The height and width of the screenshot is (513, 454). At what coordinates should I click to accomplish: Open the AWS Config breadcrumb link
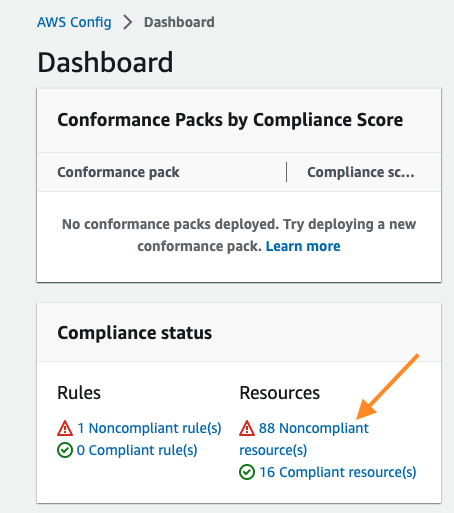[x=74, y=22]
